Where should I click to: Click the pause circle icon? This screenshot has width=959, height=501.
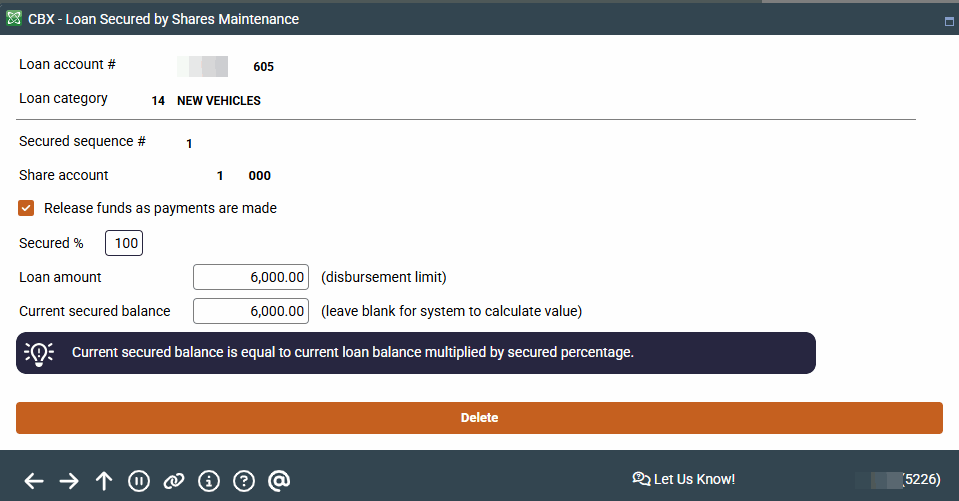(139, 481)
